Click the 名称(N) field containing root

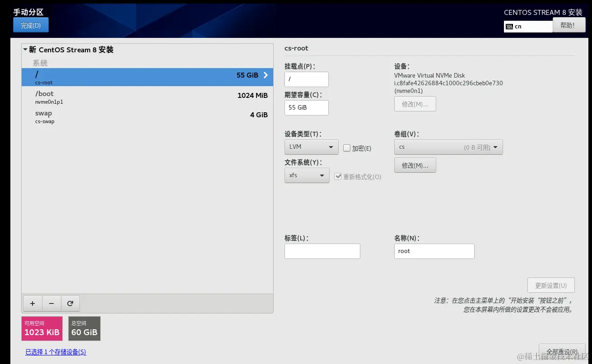pyautogui.click(x=434, y=251)
